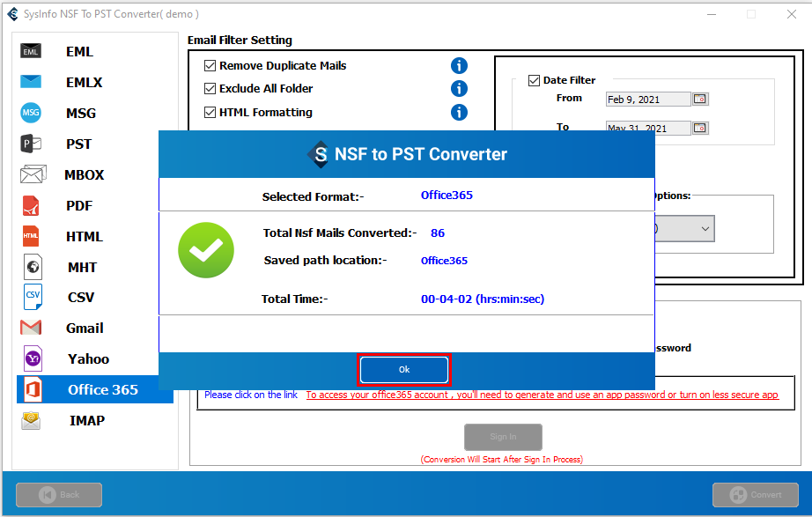Click the Office 365 logo icon
Image resolution: width=812 pixels, height=517 pixels.
[x=33, y=389]
